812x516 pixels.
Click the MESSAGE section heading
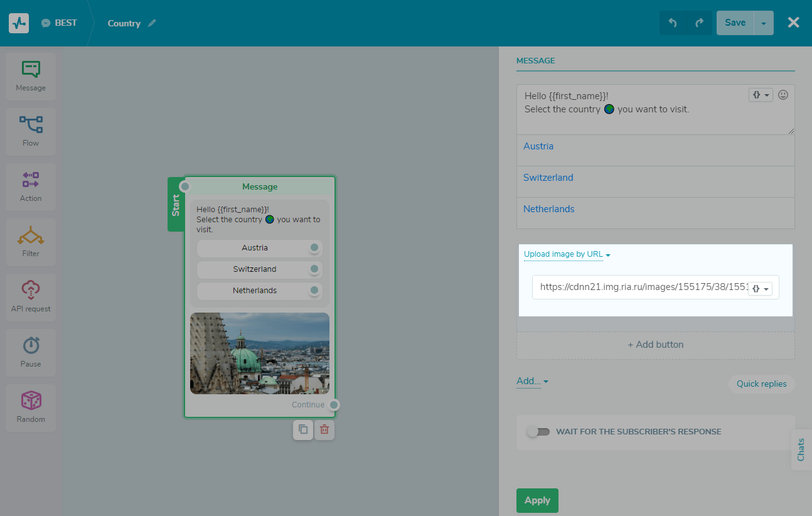tap(536, 61)
